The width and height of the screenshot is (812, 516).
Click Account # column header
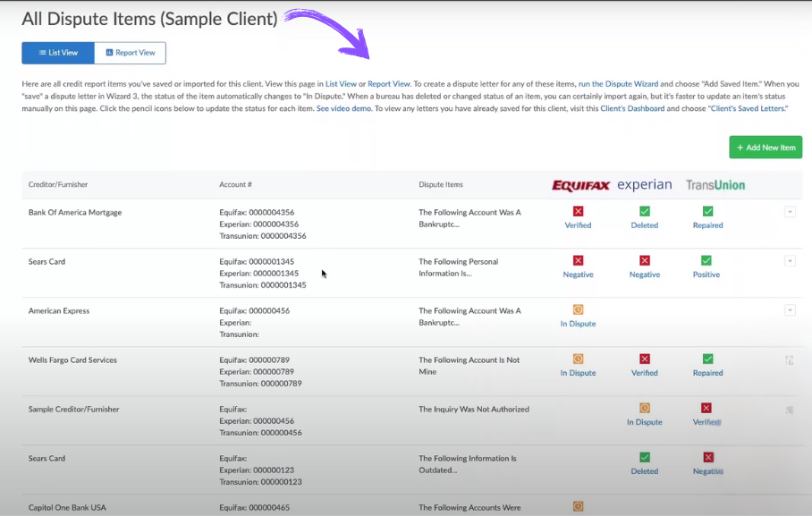[x=235, y=184]
